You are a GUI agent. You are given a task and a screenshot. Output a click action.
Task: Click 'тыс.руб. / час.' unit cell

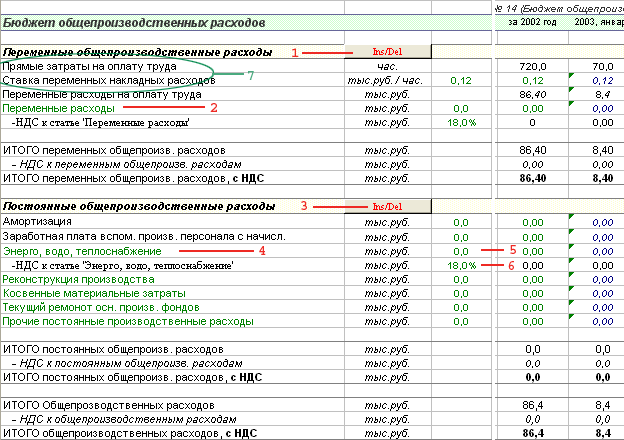point(385,81)
